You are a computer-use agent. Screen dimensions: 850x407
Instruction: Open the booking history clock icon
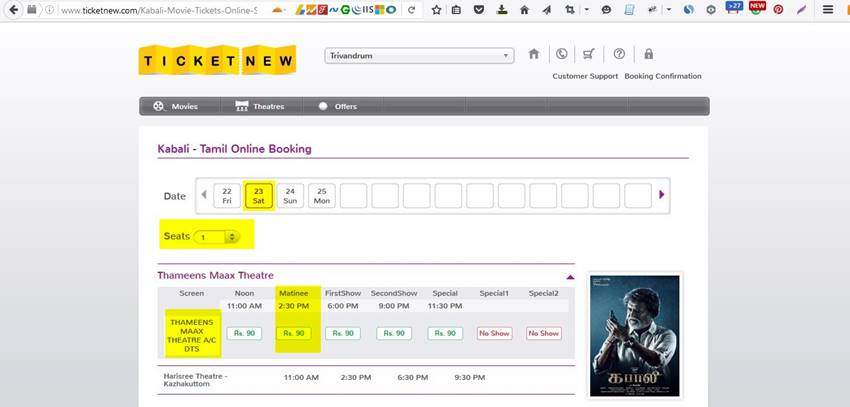tap(562, 54)
